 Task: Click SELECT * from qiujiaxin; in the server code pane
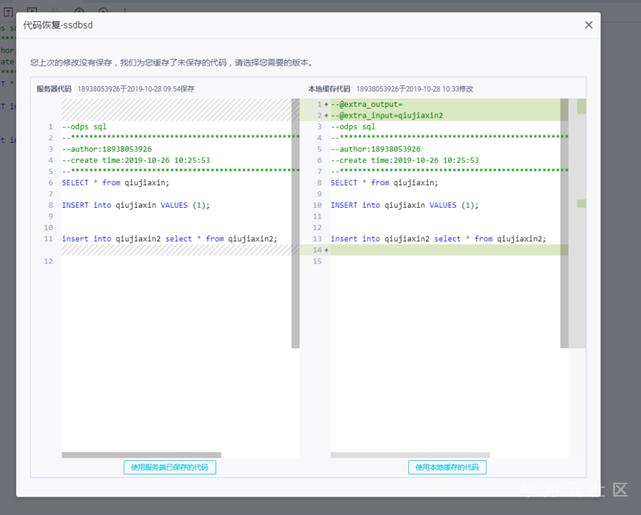click(x=115, y=183)
